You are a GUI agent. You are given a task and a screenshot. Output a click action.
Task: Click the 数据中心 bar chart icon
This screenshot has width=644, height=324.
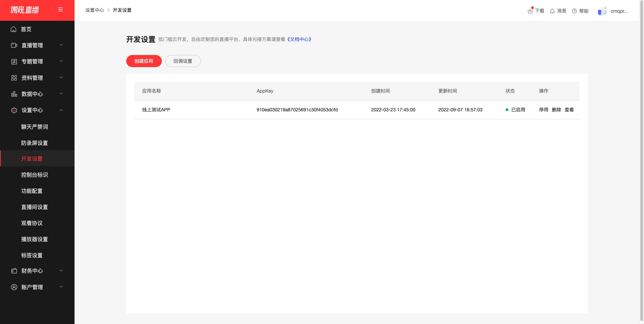point(14,94)
